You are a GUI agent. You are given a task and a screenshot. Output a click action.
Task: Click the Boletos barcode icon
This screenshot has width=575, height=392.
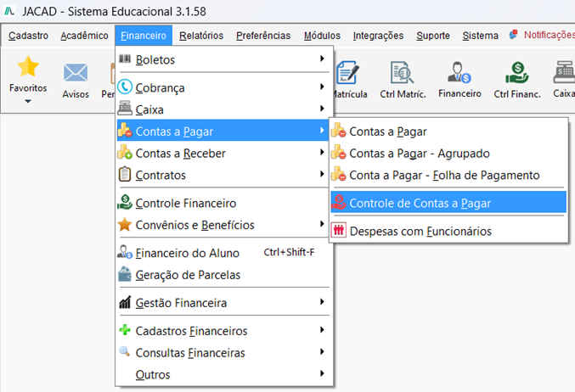pyautogui.click(x=125, y=59)
